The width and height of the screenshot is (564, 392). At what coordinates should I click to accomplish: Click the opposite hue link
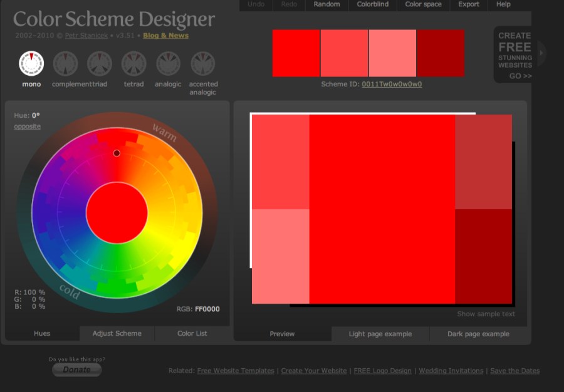pyautogui.click(x=28, y=126)
